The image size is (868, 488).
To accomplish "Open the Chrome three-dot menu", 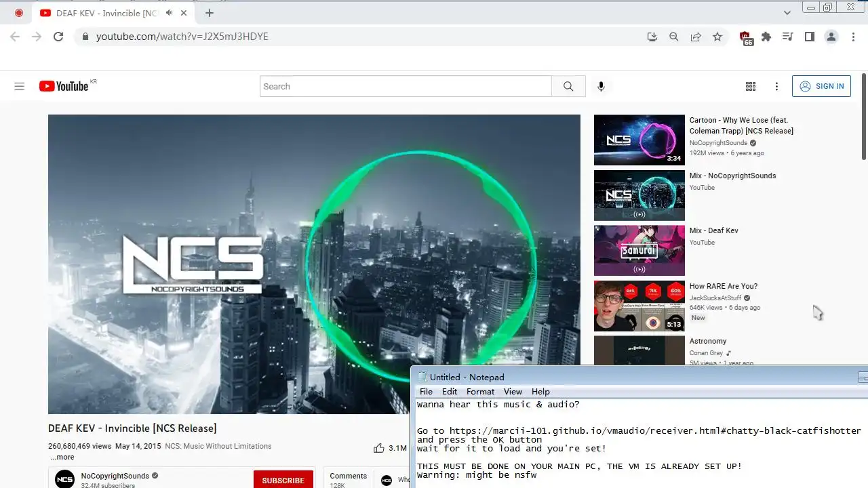I will tap(854, 37).
